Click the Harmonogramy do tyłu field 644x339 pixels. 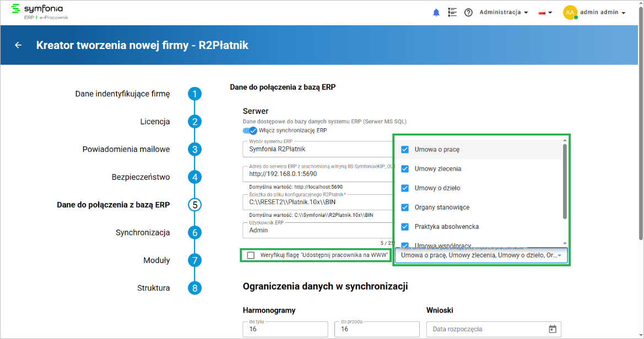click(285, 329)
